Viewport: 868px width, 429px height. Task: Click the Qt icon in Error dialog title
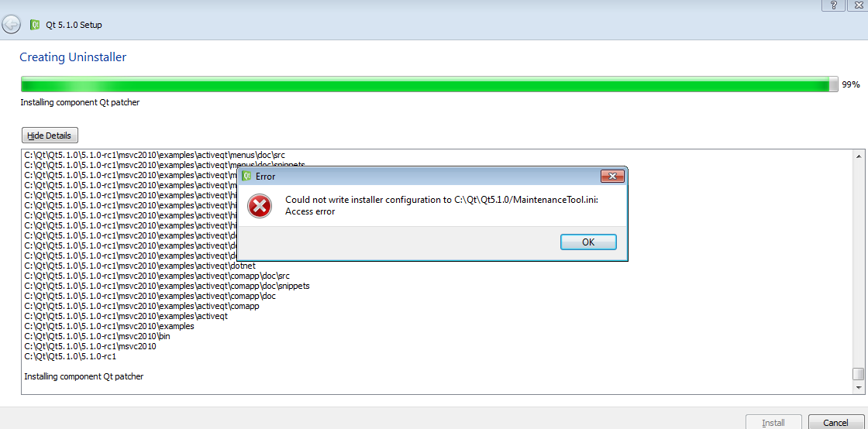[x=246, y=177]
